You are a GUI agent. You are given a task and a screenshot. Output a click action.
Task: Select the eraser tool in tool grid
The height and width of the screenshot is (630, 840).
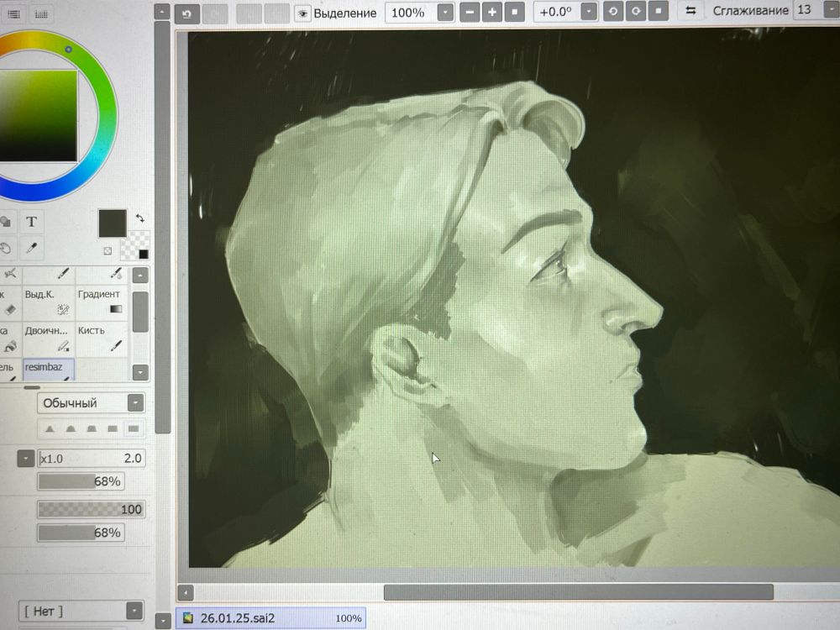9,302
